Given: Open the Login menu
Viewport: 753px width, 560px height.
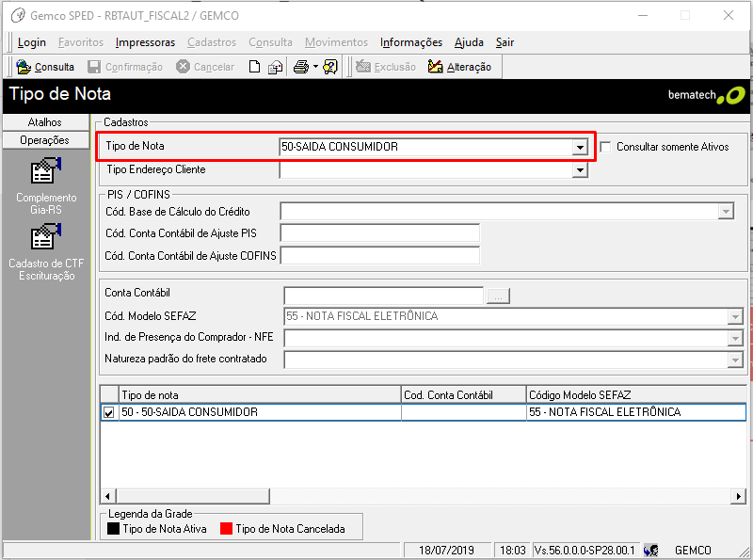Looking at the screenshot, I should 32,42.
